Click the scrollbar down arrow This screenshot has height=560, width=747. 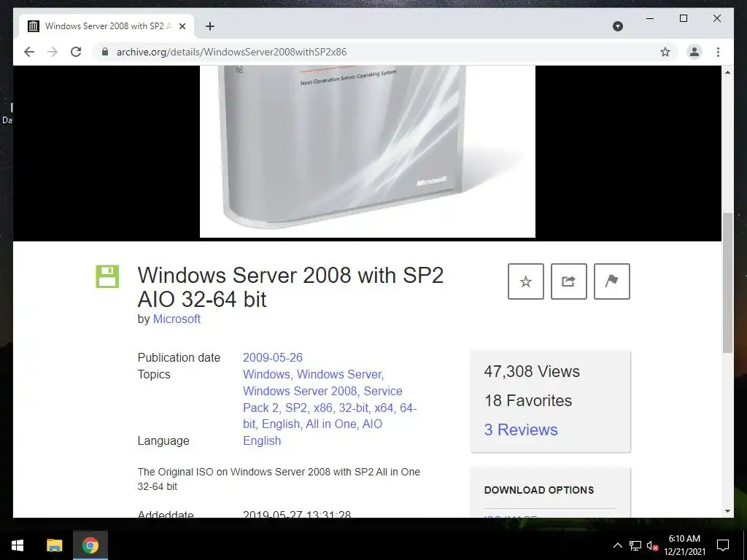coord(727,511)
